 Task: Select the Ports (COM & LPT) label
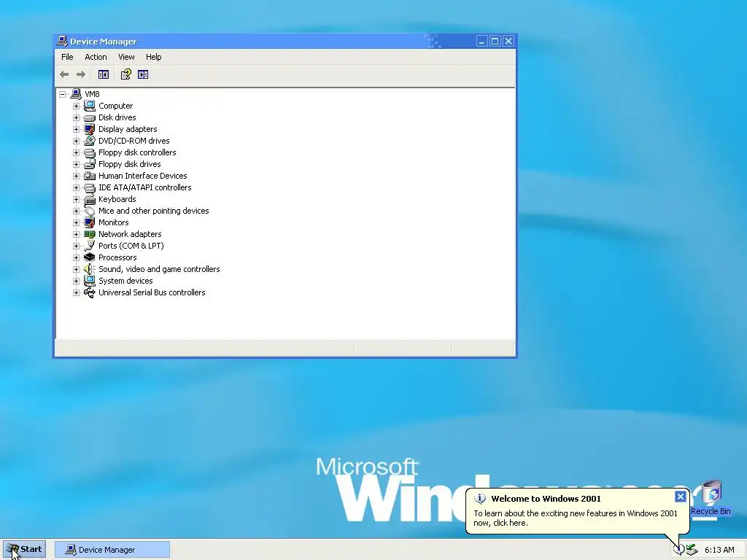131,246
